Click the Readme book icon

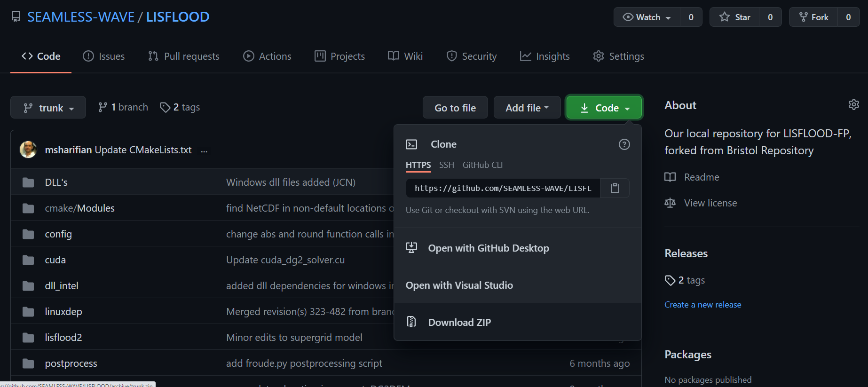click(670, 177)
